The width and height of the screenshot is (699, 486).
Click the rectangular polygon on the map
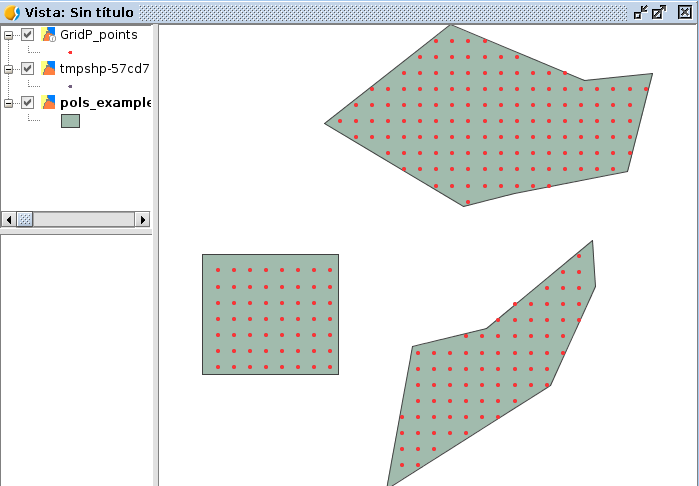pos(270,314)
